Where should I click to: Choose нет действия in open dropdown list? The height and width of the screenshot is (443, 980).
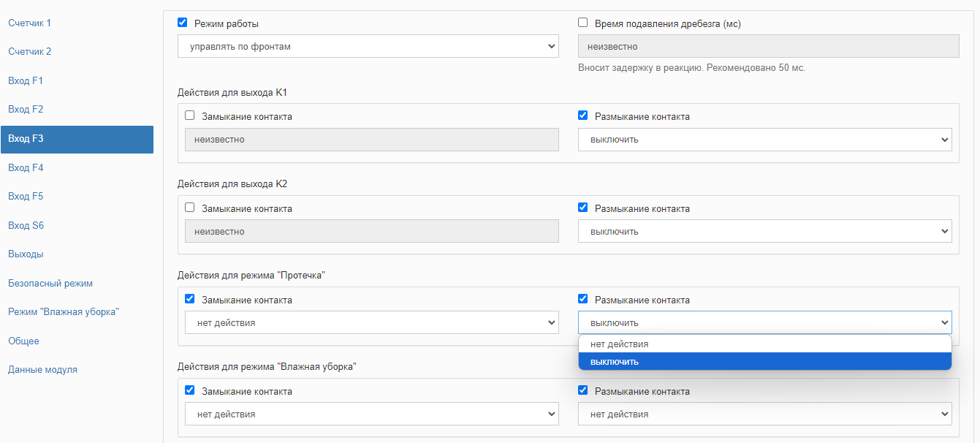pyautogui.click(x=764, y=344)
